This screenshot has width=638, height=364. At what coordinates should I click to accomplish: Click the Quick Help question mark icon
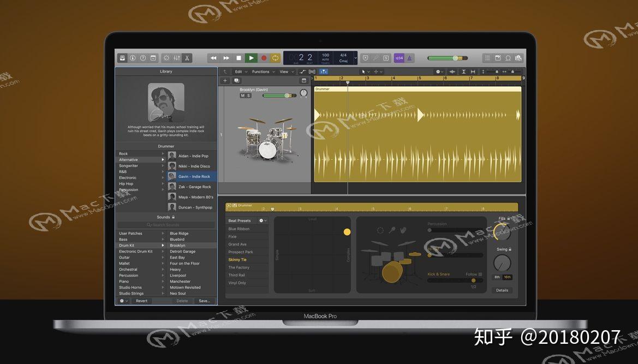pos(143,58)
